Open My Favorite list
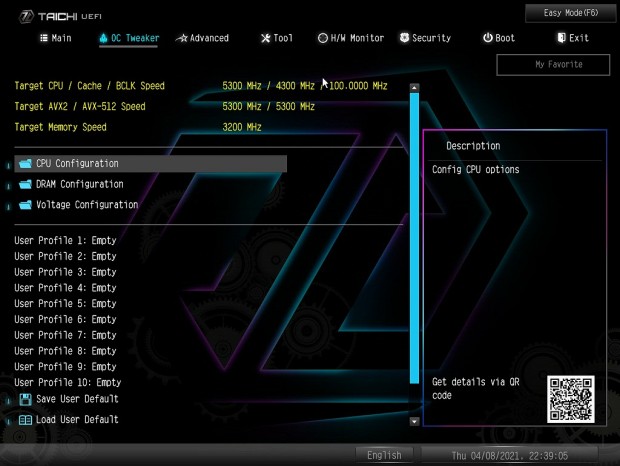 coord(553,64)
